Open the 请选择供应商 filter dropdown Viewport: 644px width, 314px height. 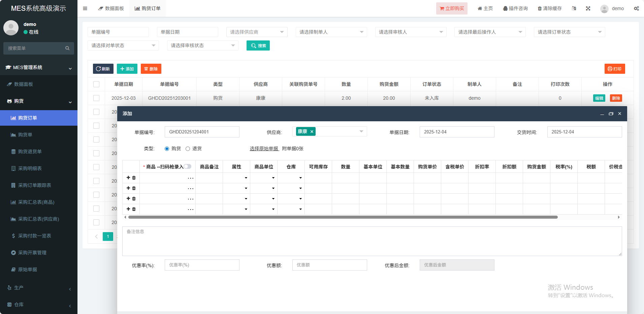pos(257,32)
